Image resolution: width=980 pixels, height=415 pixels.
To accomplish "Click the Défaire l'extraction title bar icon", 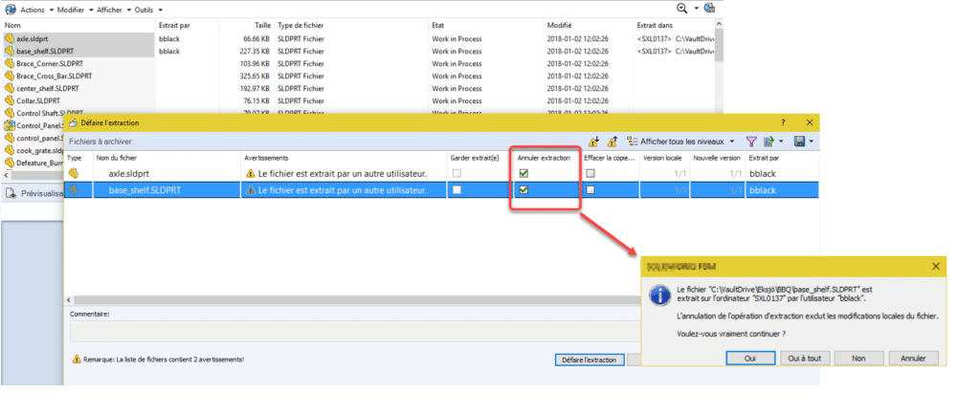I will pyautogui.click(x=73, y=123).
